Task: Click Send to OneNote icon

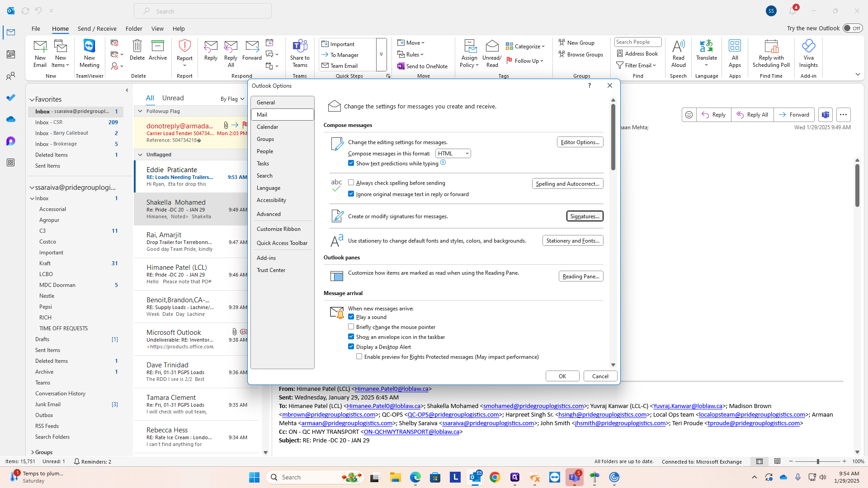Action: (422, 66)
